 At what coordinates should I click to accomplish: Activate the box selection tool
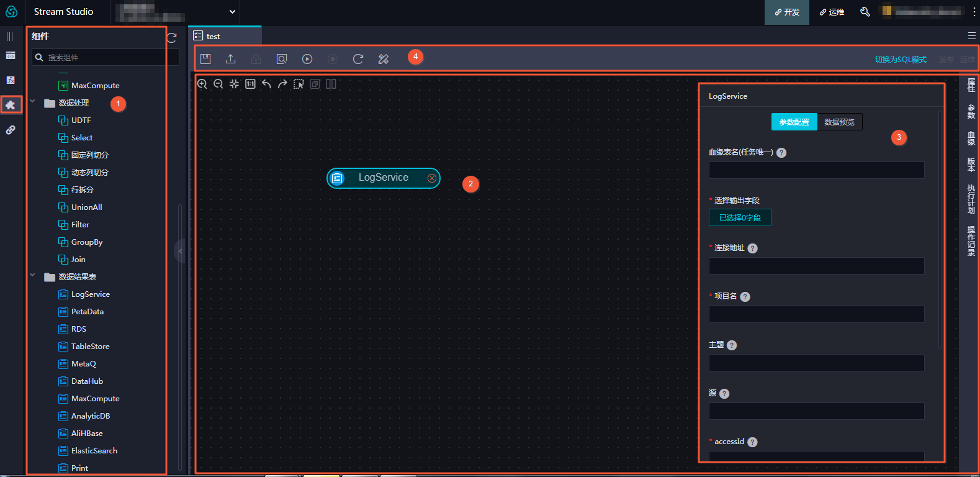(x=299, y=84)
